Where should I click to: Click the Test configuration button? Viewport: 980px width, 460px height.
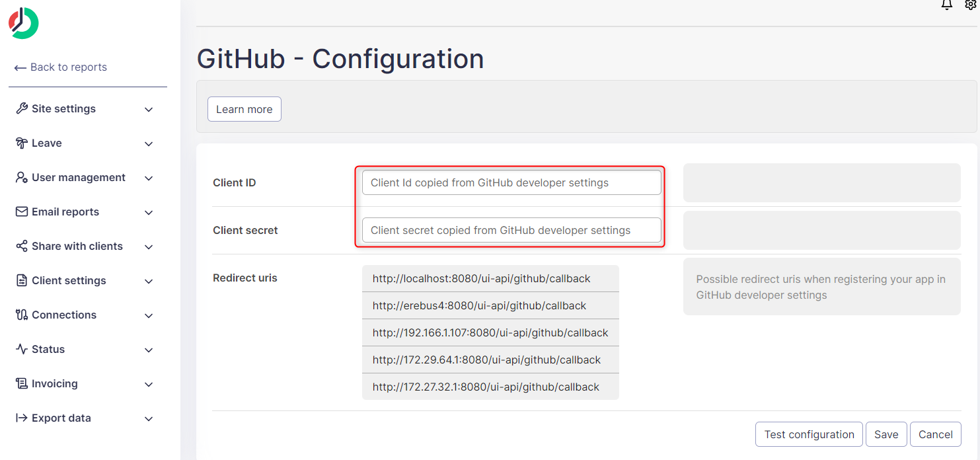coord(809,434)
